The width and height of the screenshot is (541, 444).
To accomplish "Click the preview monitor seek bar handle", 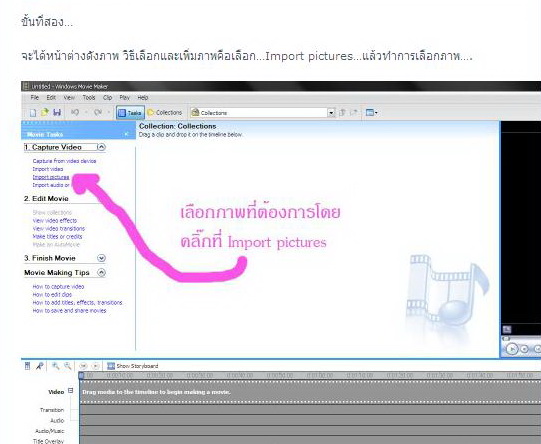I will tap(505, 339).
